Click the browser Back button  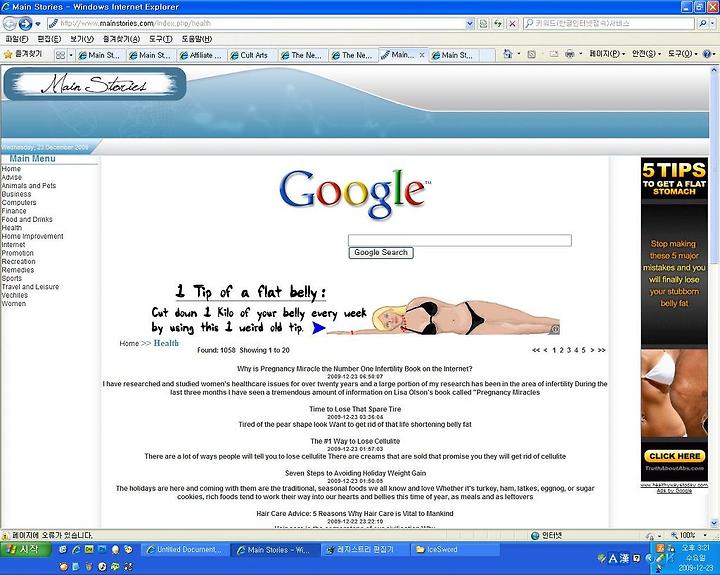[10, 23]
